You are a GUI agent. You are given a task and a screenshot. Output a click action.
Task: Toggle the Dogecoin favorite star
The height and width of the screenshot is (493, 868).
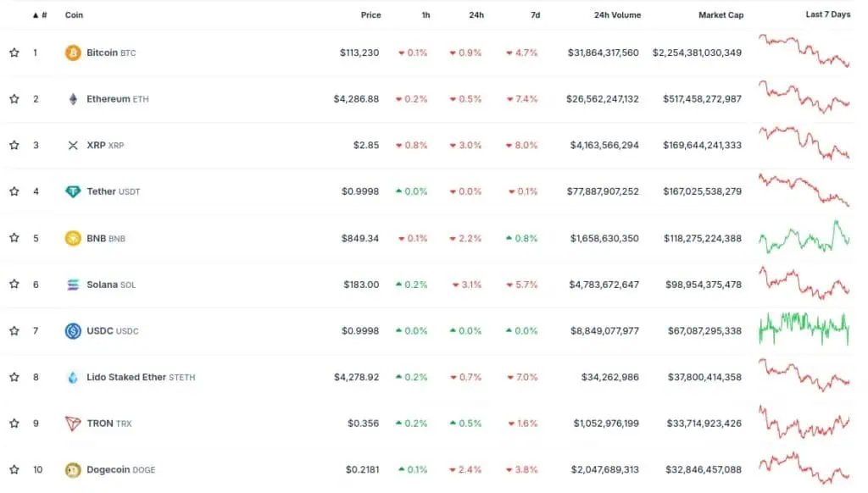pyautogui.click(x=14, y=470)
